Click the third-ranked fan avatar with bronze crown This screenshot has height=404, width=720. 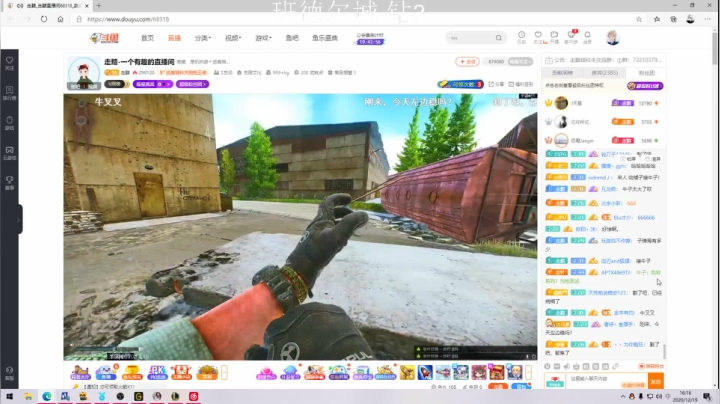[x=561, y=140]
